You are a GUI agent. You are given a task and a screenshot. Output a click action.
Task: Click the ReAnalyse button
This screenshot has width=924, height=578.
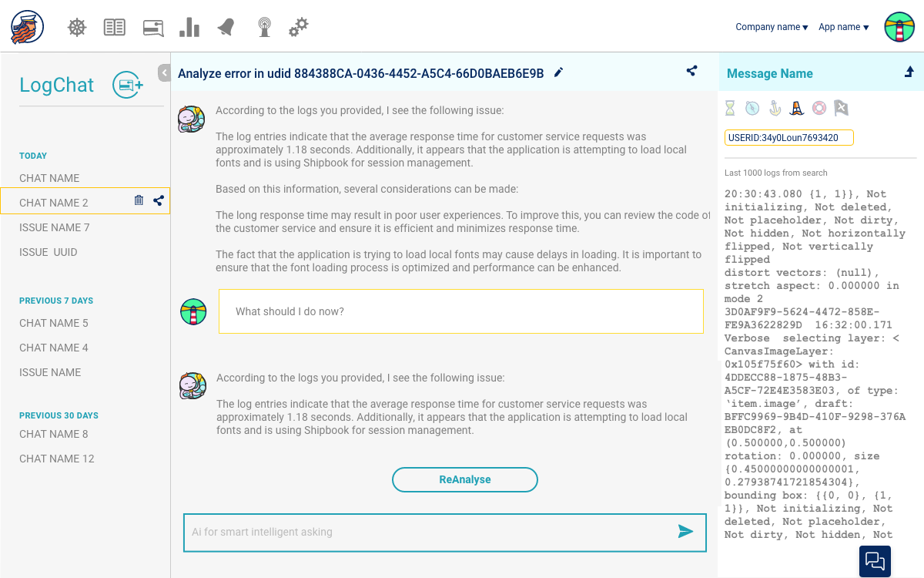coord(465,479)
